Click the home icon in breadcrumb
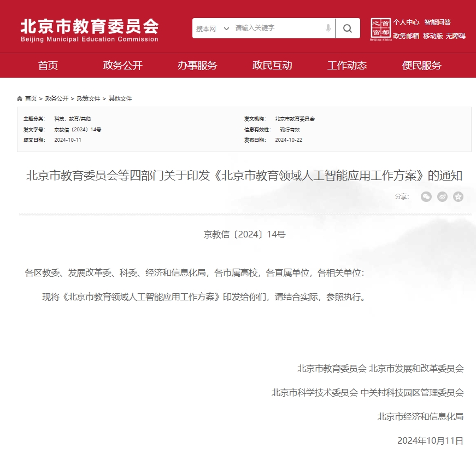 pos(20,98)
